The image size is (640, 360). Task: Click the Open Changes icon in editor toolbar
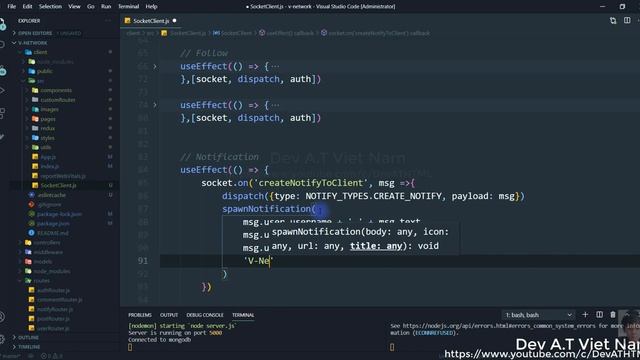(613, 20)
